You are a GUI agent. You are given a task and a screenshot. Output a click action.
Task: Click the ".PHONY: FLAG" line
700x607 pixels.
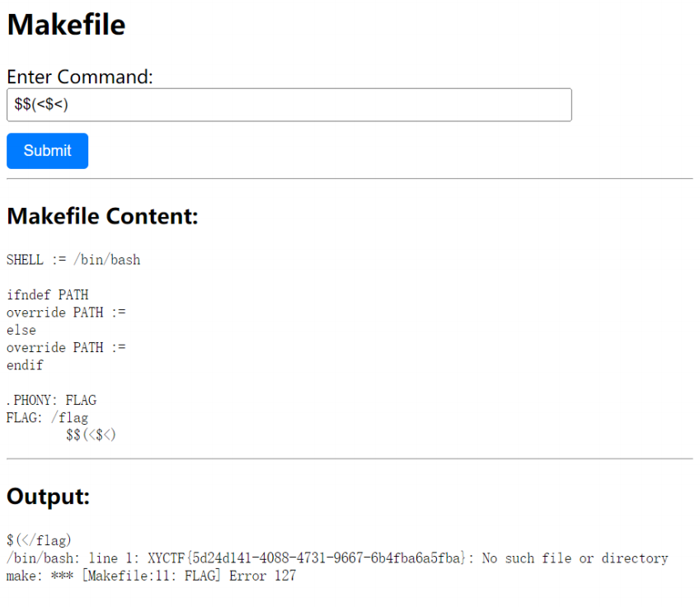(x=51, y=400)
